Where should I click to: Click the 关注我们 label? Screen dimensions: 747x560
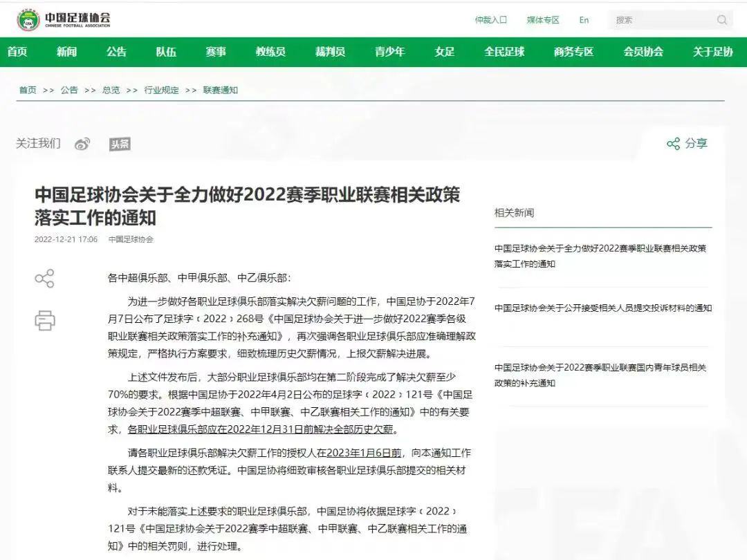pos(38,143)
